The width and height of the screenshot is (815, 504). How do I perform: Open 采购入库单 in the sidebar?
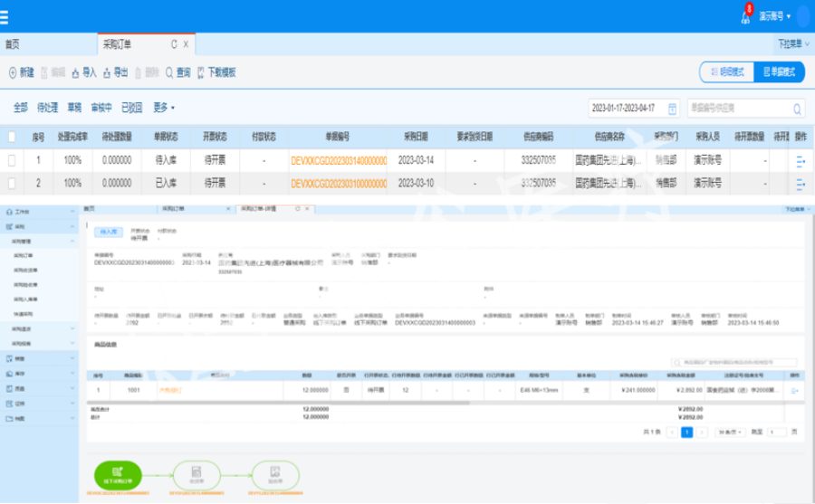pos(25,300)
